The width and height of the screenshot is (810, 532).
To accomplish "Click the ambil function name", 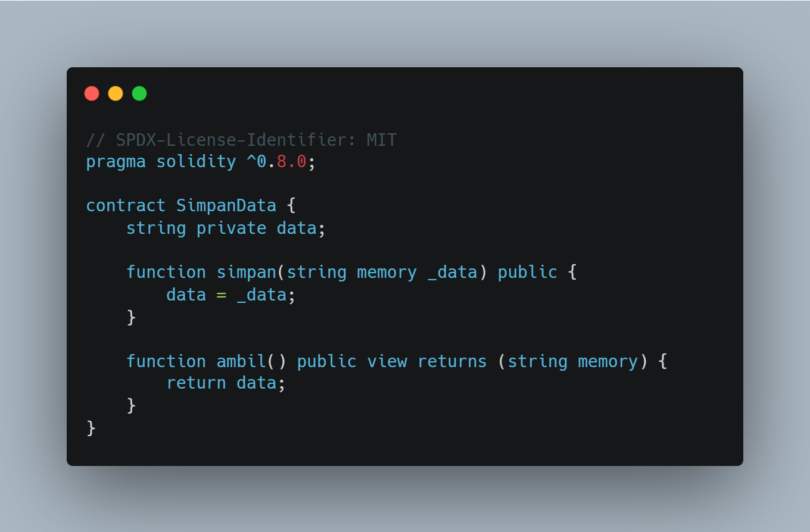I will click(241, 361).
